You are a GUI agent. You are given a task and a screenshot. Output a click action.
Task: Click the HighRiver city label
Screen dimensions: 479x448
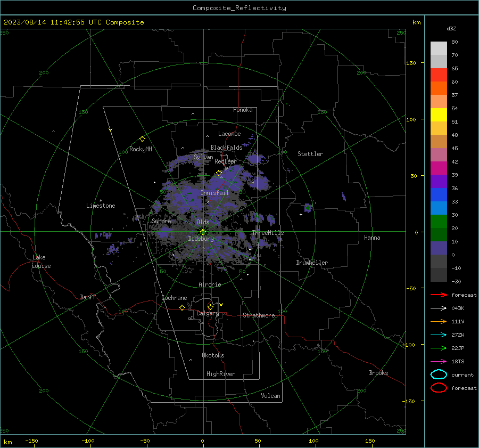click(x=221, y=374)
